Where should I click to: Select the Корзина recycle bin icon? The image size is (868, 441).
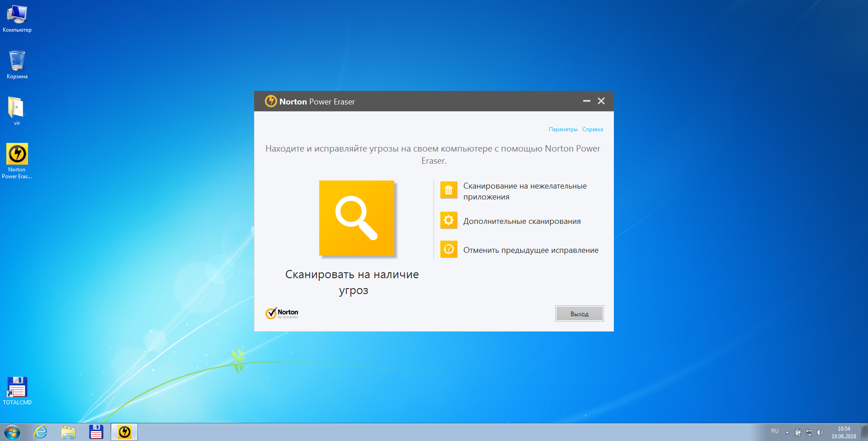pos(17,65)
